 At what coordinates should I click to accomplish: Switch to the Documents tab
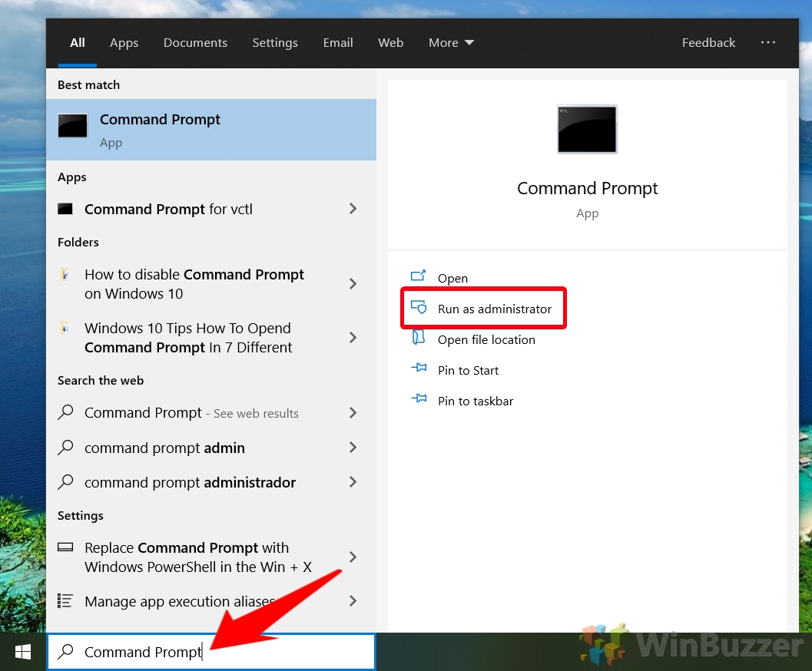(x=195, y=43)
